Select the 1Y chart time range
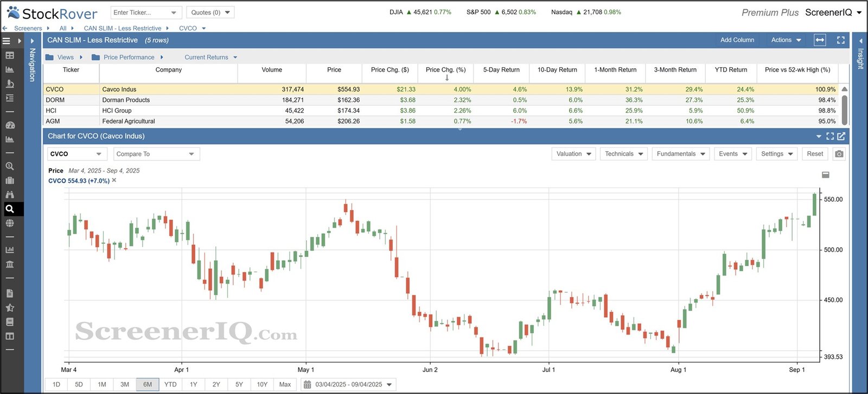 [x=193, y=384]
